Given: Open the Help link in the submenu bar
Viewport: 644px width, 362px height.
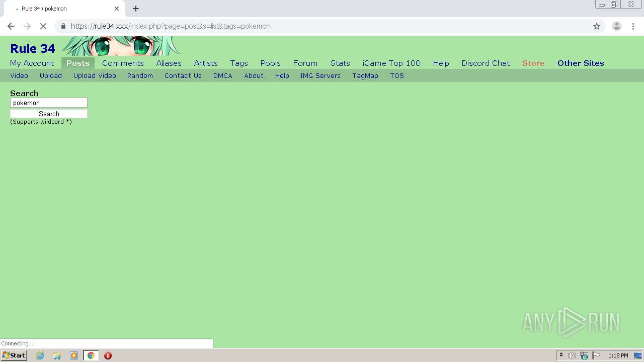Looking at the screenshot, I should point(282,76).
